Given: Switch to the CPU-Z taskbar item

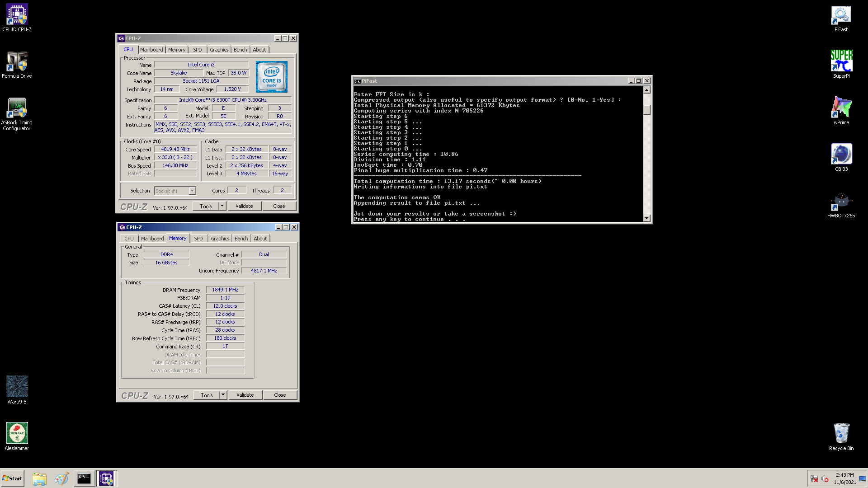Looking at the screenshot, I should [106, 479].
